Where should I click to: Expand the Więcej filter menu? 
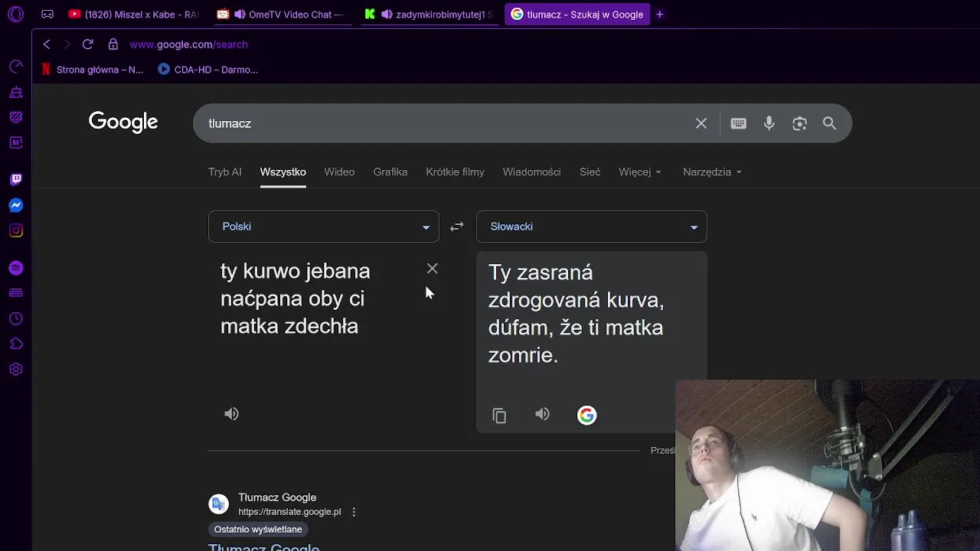click(640, 172)
